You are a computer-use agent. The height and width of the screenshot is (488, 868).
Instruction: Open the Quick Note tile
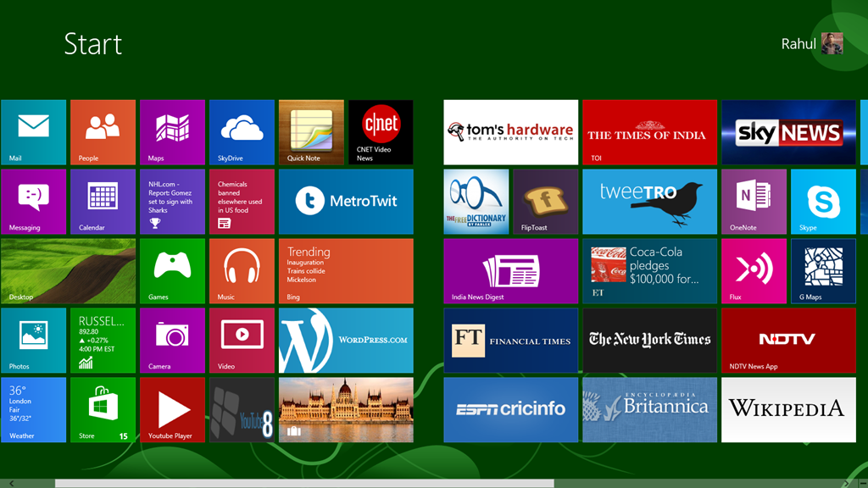pos(311,132)
